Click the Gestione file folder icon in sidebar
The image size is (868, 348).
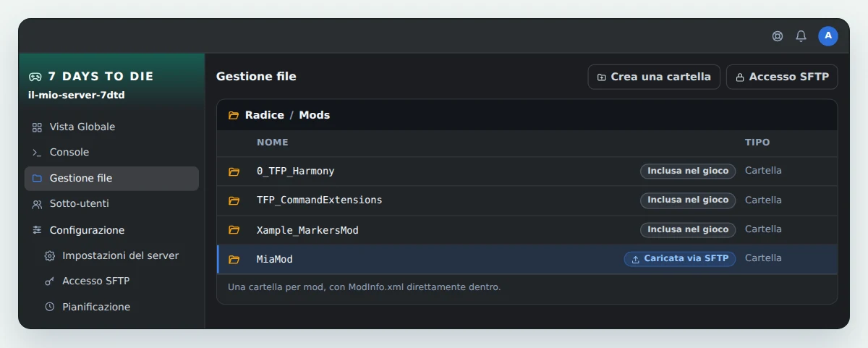(37, 178)
